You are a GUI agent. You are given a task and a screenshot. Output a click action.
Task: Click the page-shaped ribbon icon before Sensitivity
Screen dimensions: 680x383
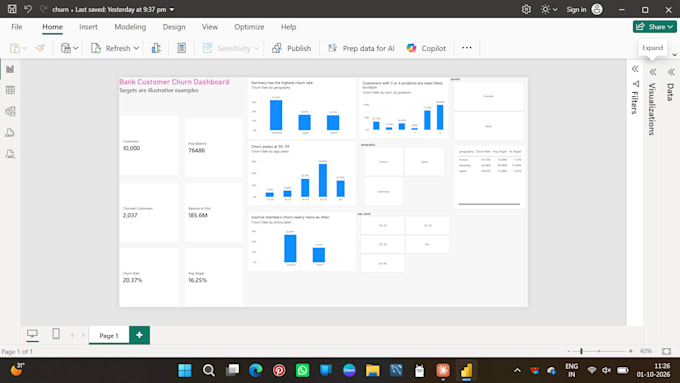182,48
